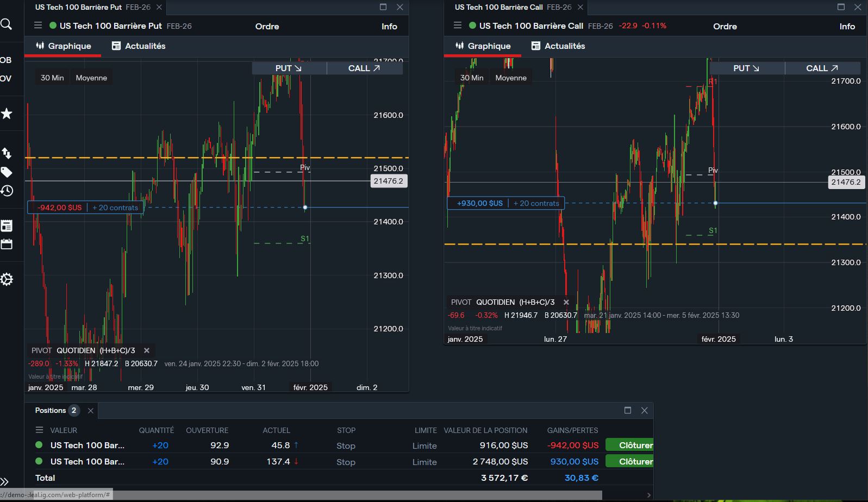Select the US Tech 100 Barrière Call window tab
Viewport: 868px width, 502px height.
tap(513, 7)
